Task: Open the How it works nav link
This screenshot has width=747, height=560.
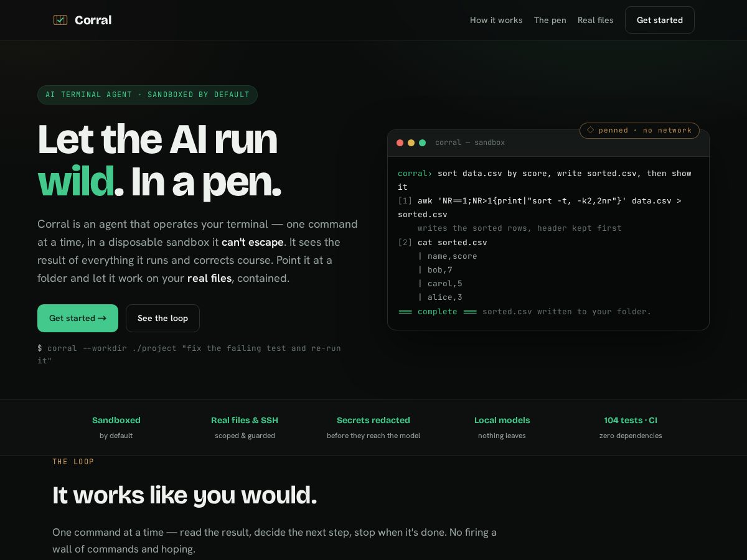Action: 496,20
